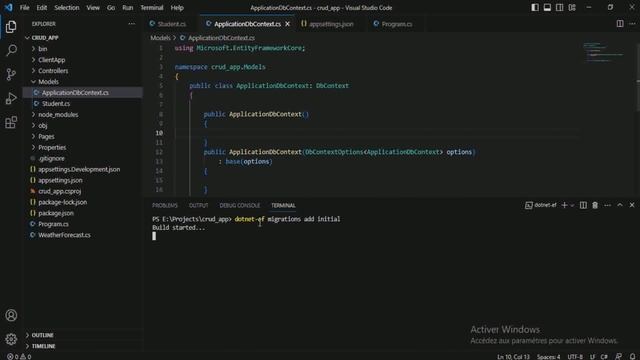Close the terminal panel
This screenshot has height=360, width=640.
point(632,205)
